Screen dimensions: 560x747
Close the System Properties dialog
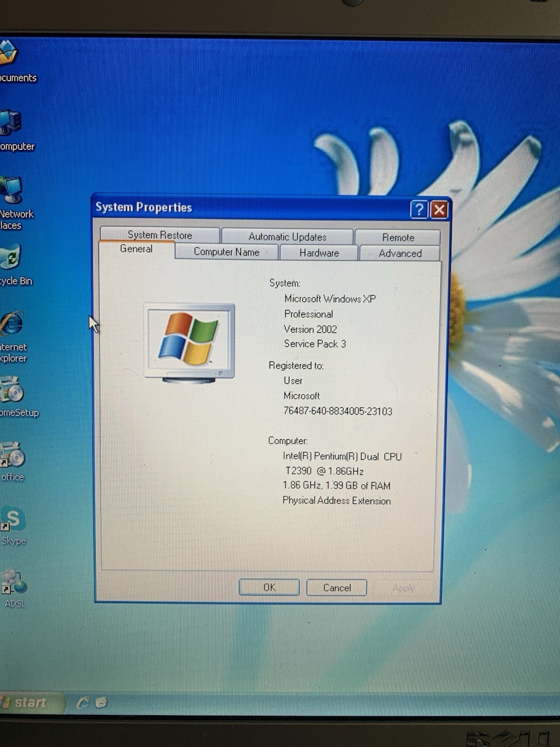[x=439, y=210]
